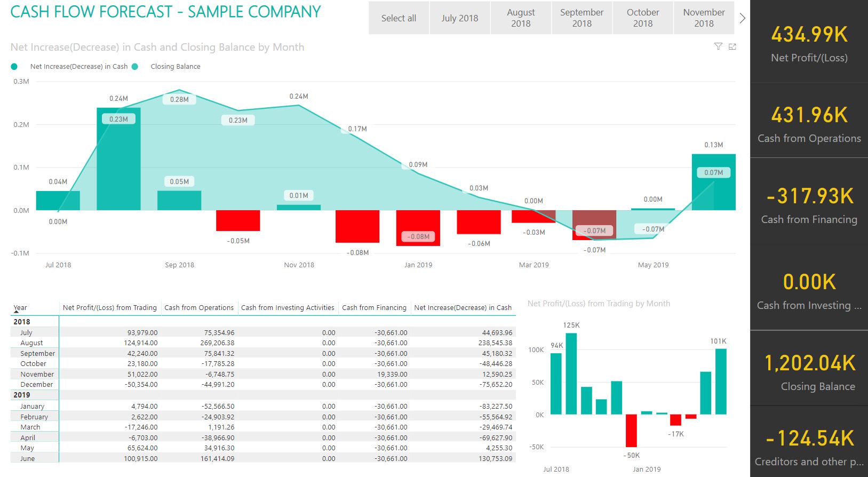This screenshot has height=477, width=868.
Task: Toggle the Select all slicer option
Action: pos(399,18)
